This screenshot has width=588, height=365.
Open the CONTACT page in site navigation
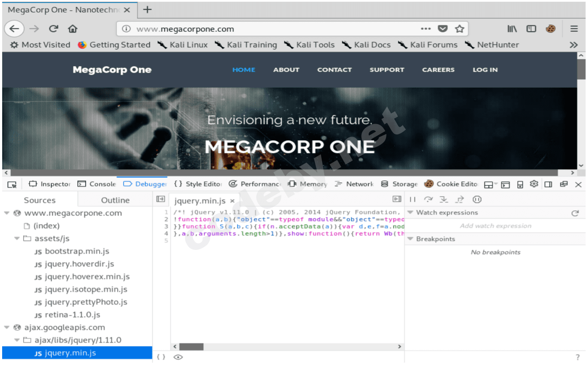pyautogui.click(x=335, y=70)
